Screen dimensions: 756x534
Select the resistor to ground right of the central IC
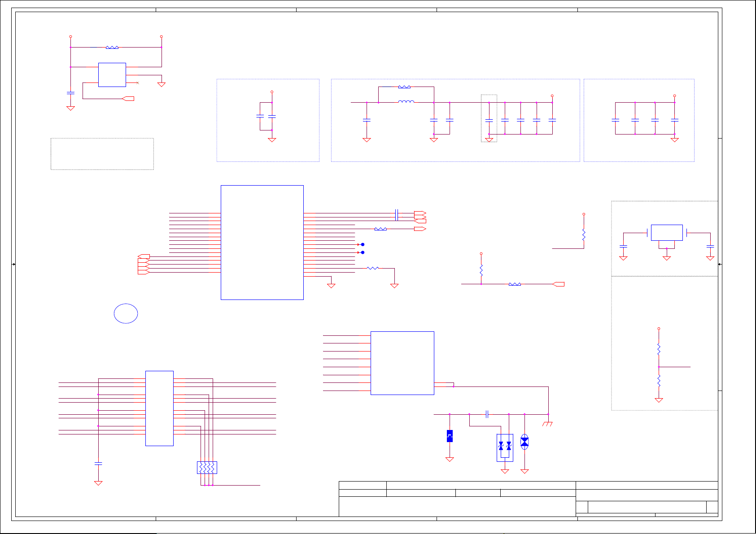373,268
